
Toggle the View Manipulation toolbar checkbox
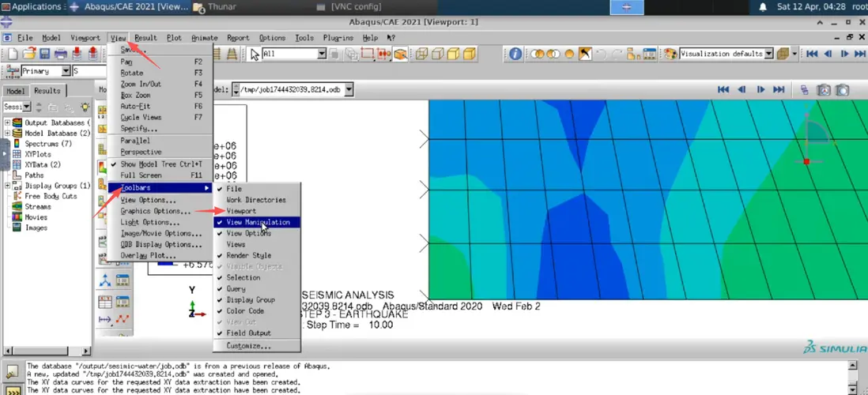257,223
